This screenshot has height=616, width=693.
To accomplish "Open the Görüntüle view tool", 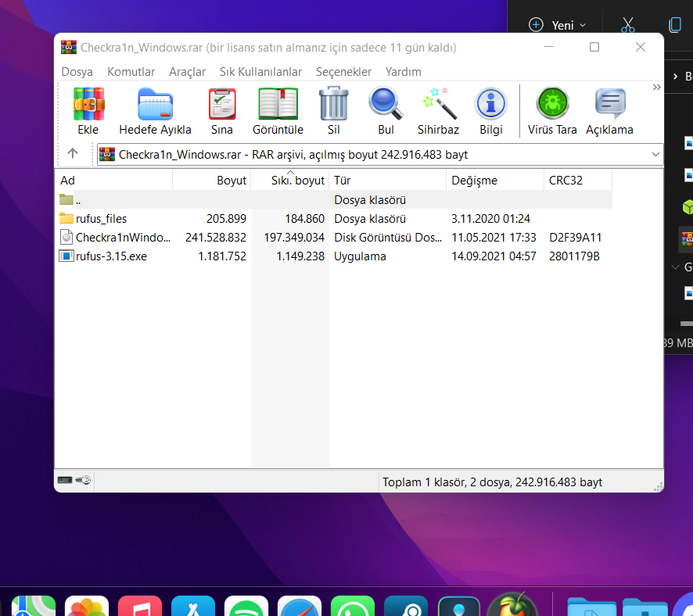I will [x=278, y=104].
